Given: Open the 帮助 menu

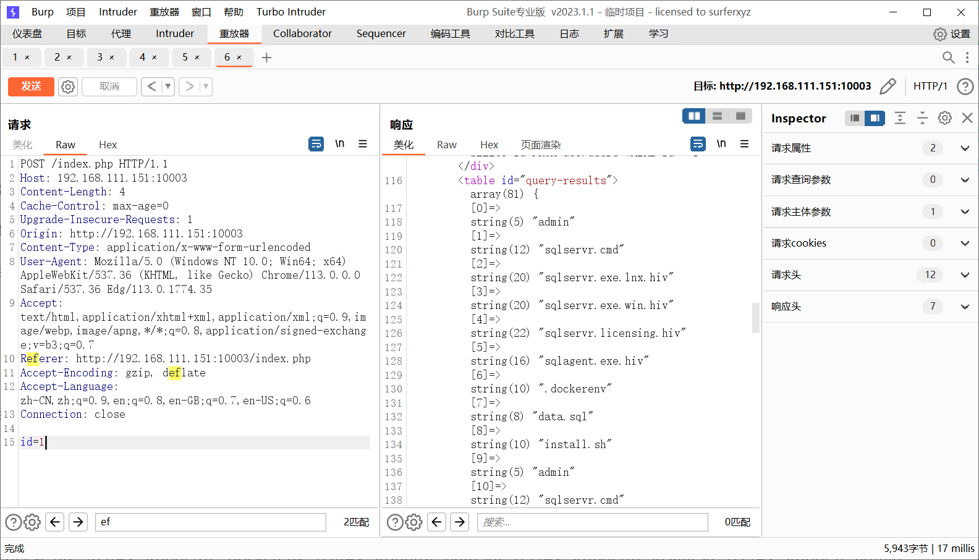Looking at the screenshot, I should [234, 12].
